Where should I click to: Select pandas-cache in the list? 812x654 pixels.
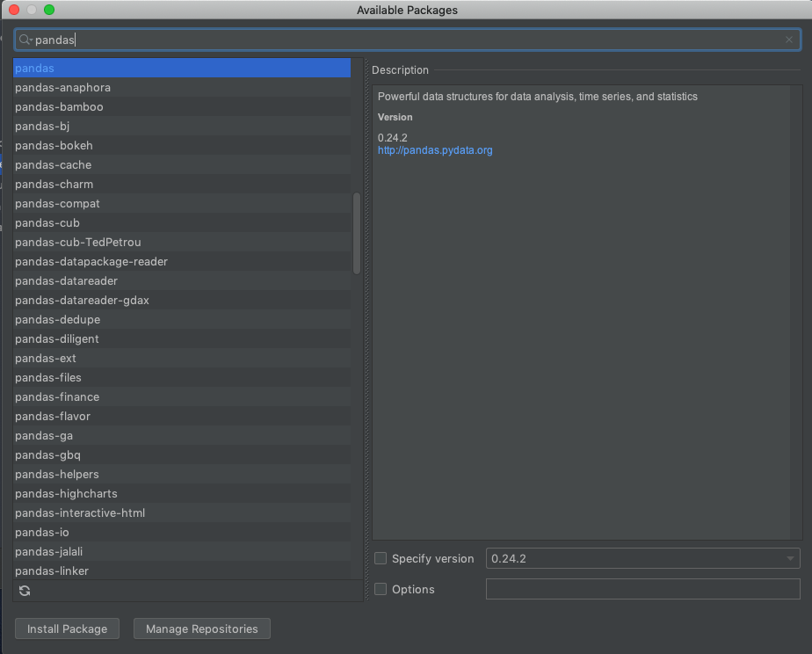click(x=182, y=164)
